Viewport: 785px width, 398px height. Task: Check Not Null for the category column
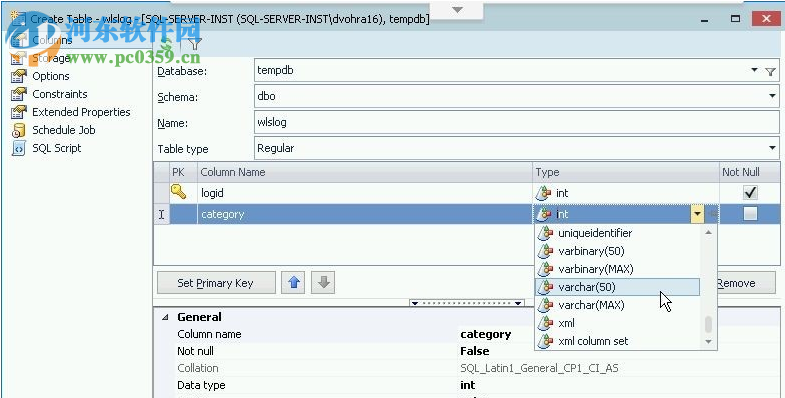coord(750,214)
